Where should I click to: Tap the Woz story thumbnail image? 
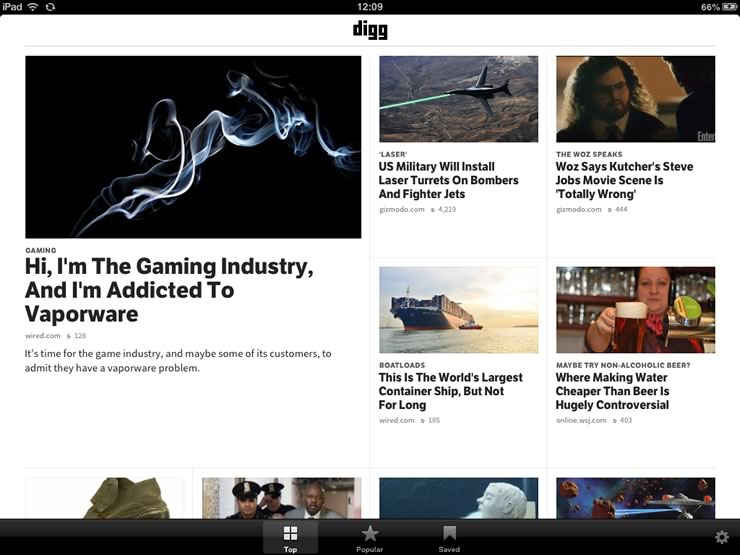[x=635, y=99]
